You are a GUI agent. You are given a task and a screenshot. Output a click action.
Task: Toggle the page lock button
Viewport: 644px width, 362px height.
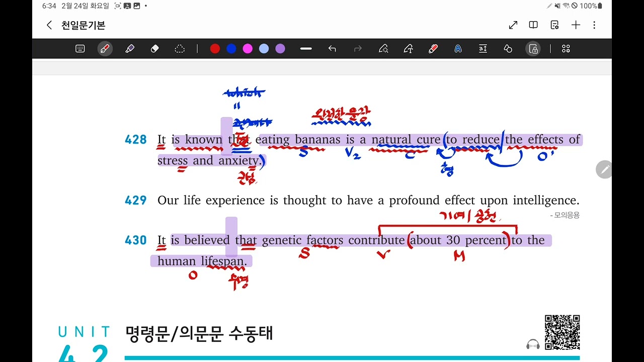(533, 49)
